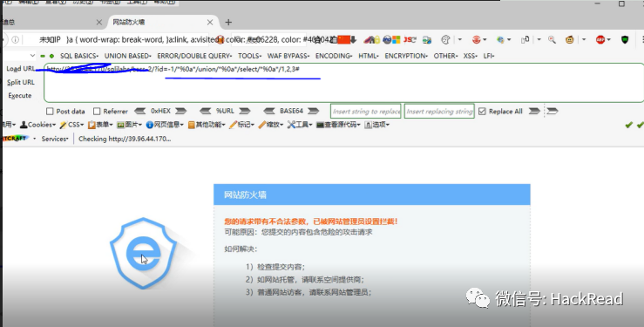Click Split URL in HackBar
Image resolution: width=644 pixels, height=327 pixels.
(21, 82)
